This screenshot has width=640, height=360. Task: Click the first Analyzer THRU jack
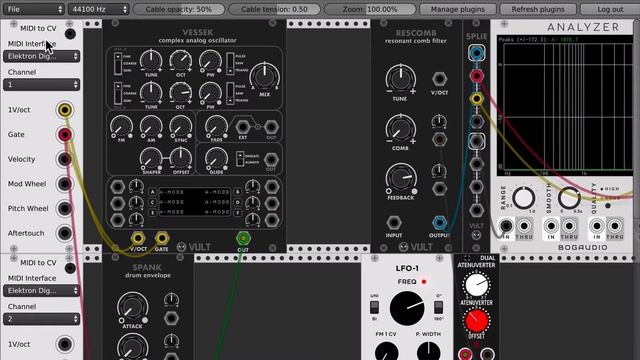[524, 226]
